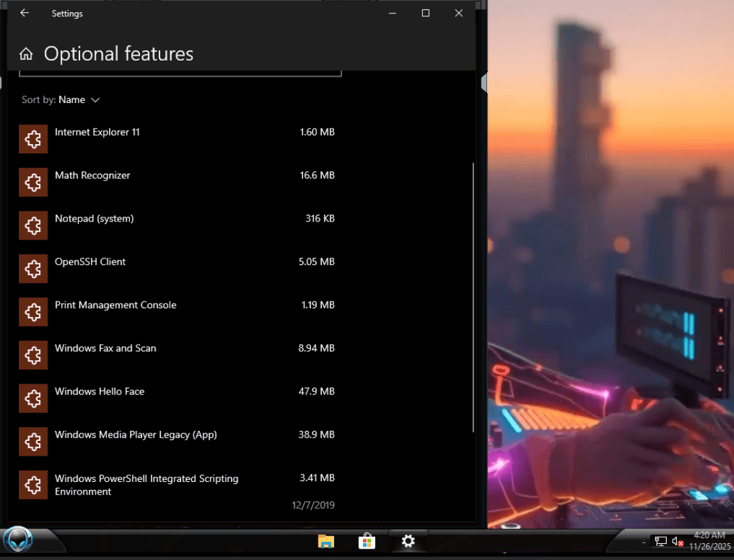Click the Notepad (system) feature icon

pos(33,225)
